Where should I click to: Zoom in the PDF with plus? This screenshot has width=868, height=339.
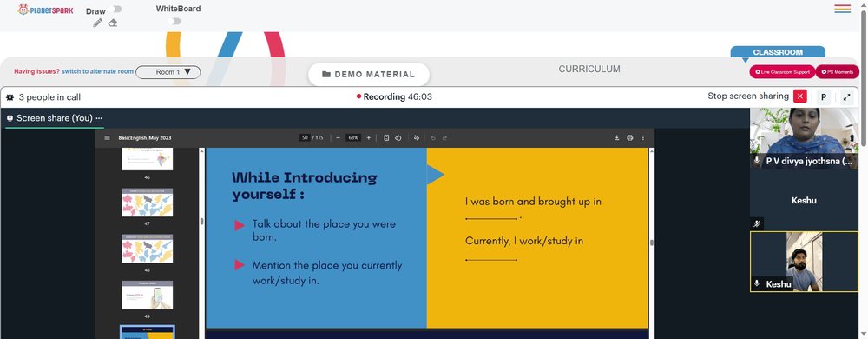pyautogui.click(x=369, y=138)
